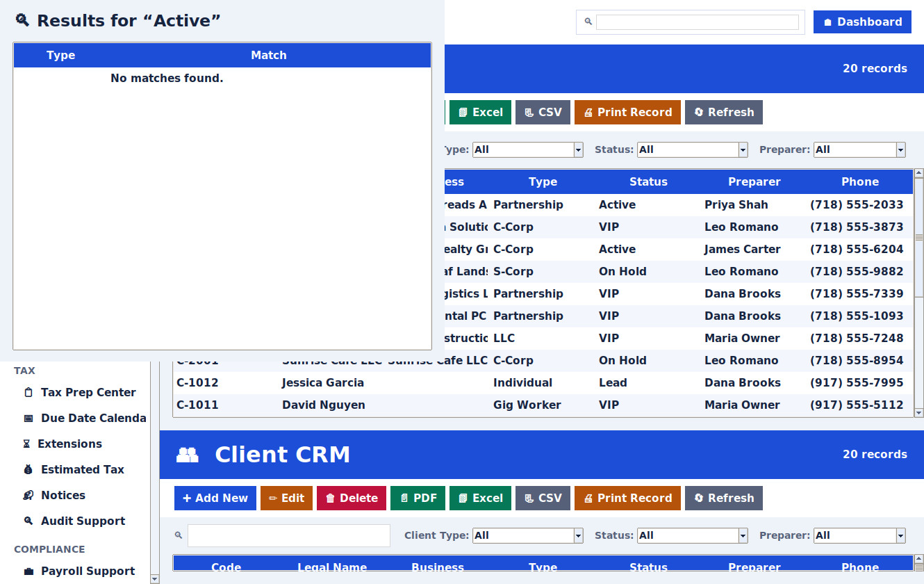Click Print Record in the upper toolbar
The image size is (924, 584).
coord(627,112)
